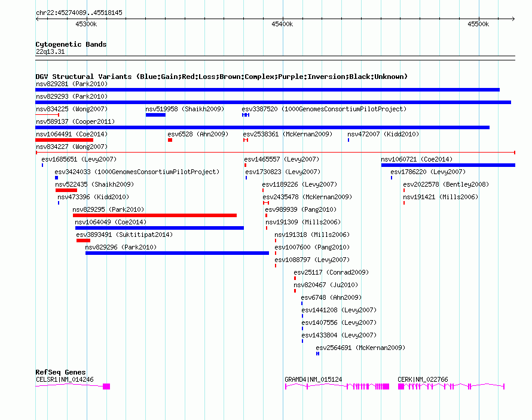Select the nsv829296 (Park2010) blue bar

coord(177,253)
